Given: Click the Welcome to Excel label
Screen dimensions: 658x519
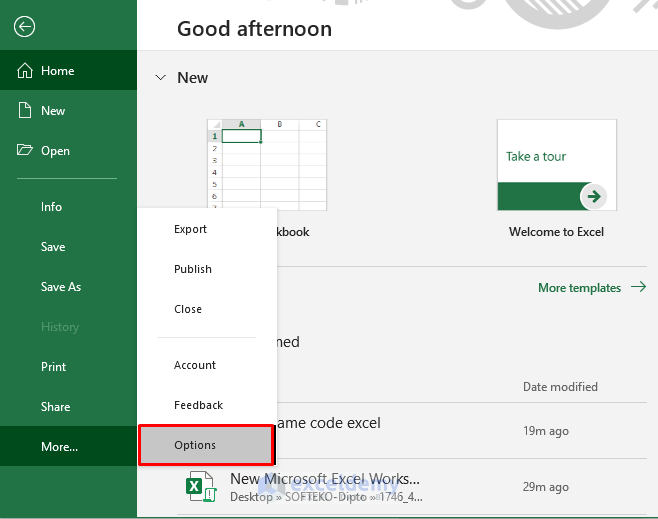Looking at the screenshot, I should [556, 232].
